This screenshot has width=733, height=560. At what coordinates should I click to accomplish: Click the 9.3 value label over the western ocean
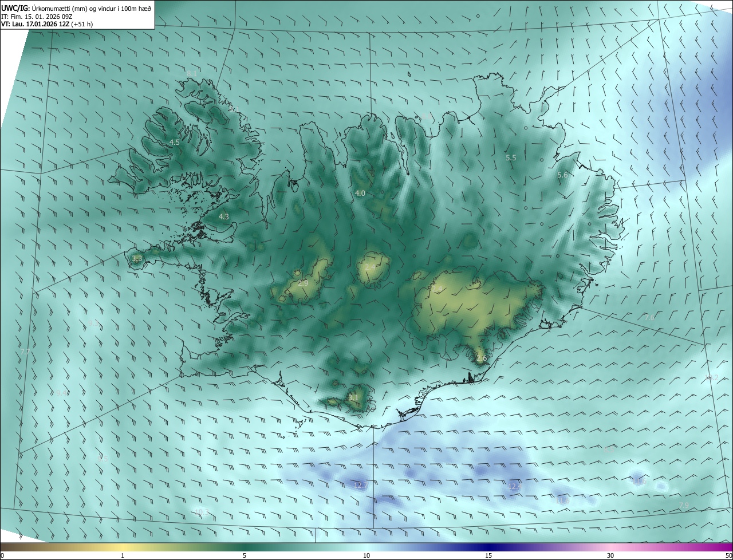[93, 323]
